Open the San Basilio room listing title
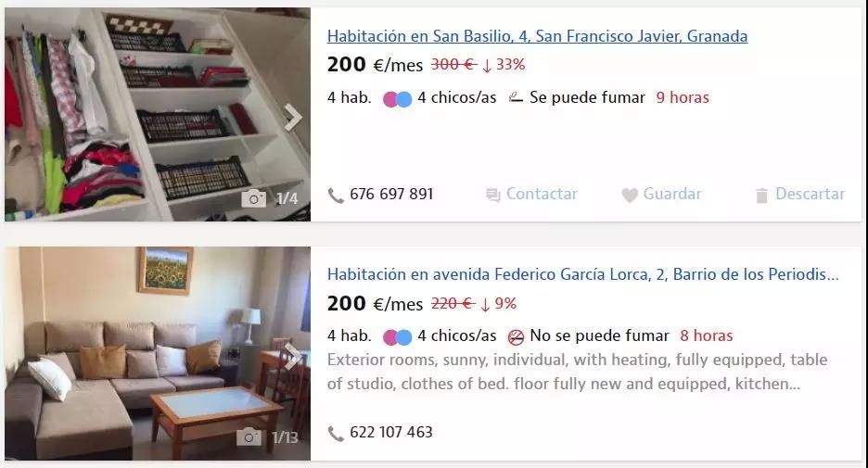The width and height of the screenshot is (868, 468). 537,36
